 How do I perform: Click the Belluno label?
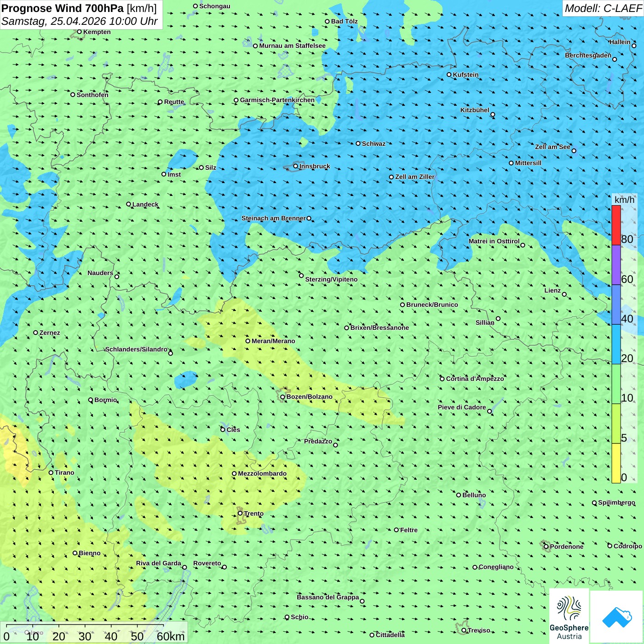point(474,495)
